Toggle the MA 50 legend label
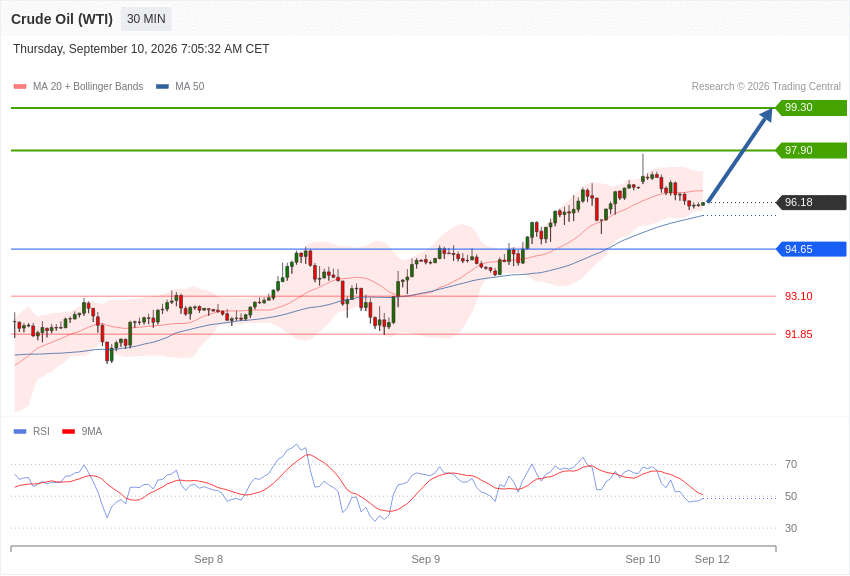The width and height of the screenshot is (850, 576). 190,87
